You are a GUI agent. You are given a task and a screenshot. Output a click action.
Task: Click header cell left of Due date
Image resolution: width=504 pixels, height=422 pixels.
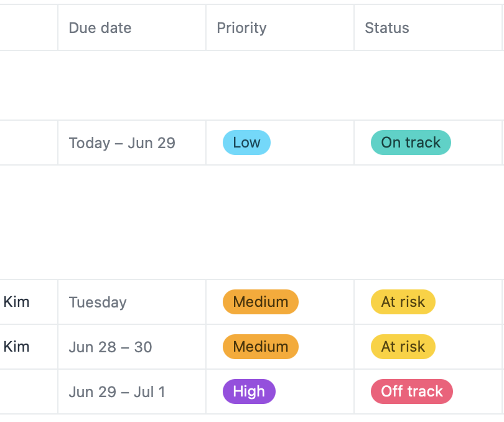point(28,28)
